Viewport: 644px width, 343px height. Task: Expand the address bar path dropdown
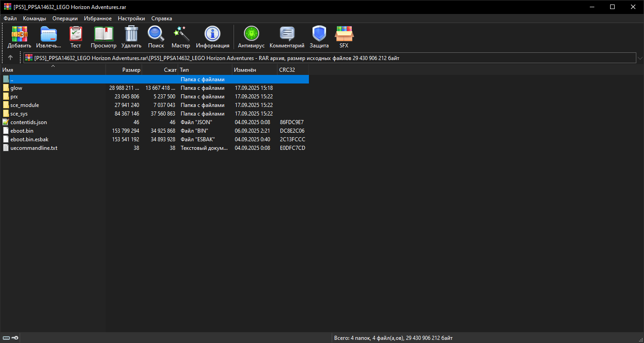[639, 58]
